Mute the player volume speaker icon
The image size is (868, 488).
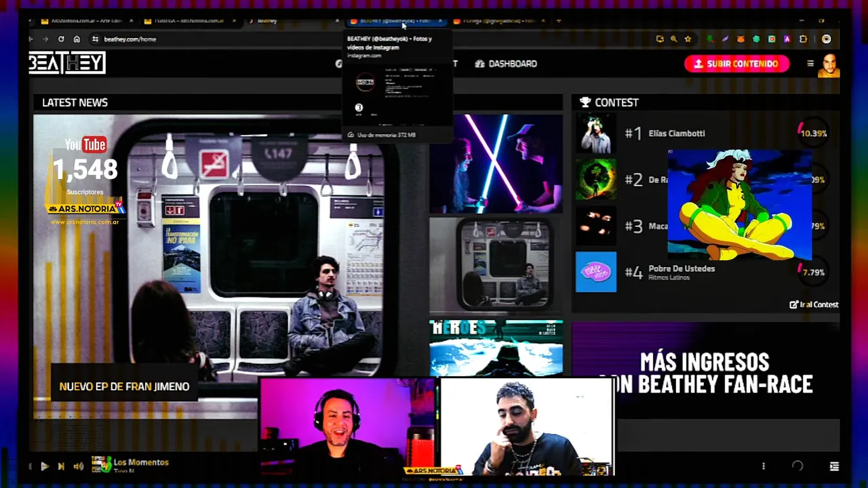79,466
